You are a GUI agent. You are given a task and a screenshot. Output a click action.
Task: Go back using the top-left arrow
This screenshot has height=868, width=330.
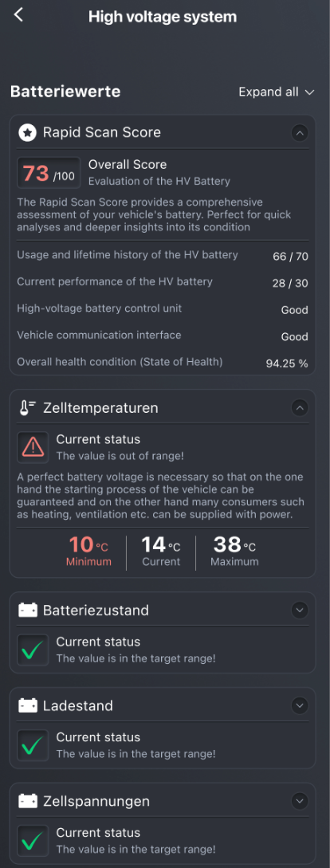[x=19, y=15]
